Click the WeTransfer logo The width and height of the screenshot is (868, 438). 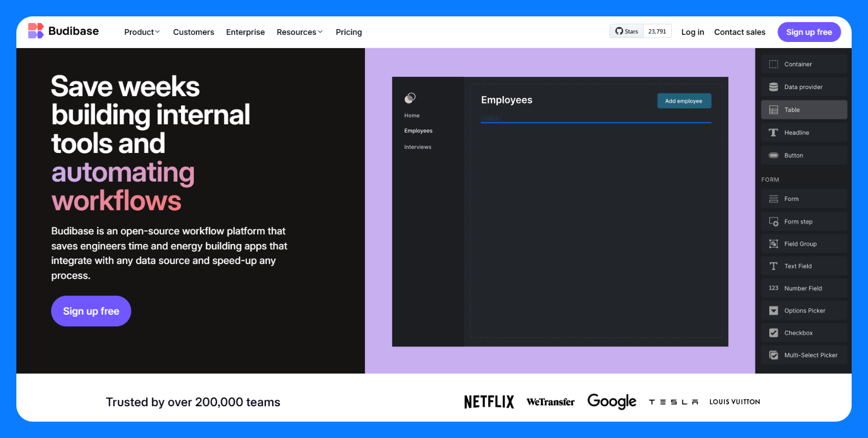tap(551, 402)
